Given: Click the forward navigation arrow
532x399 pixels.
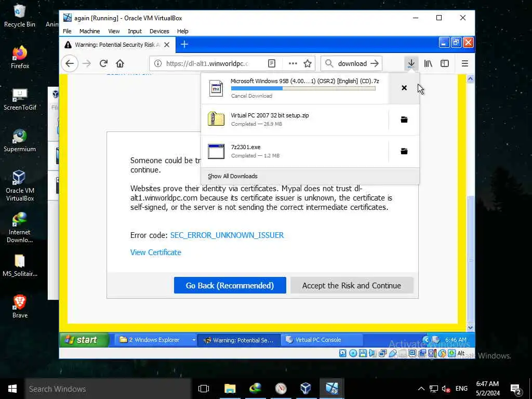Looking at the screenshot, I should point(87,63).
